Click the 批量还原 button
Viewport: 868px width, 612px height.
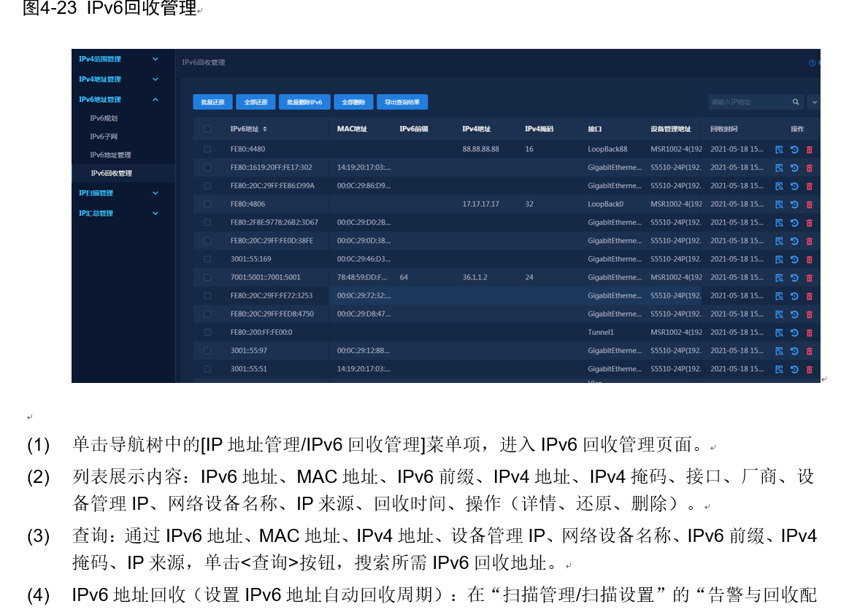pos(212,102)
